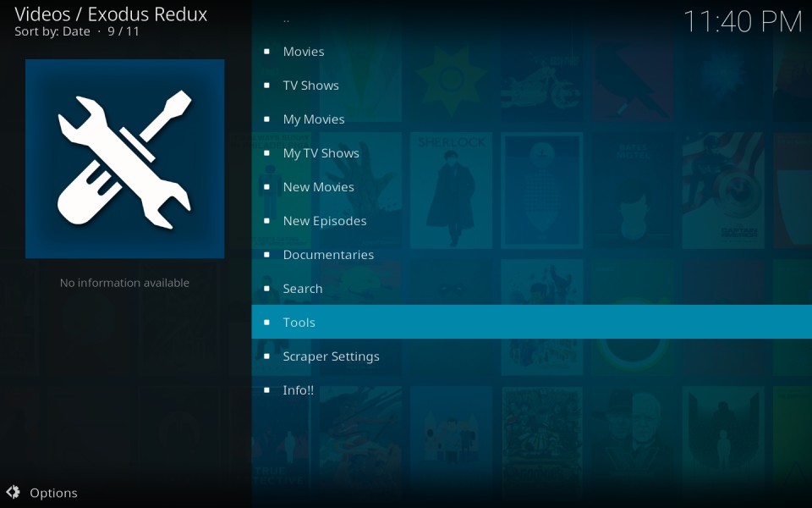
Task: Open the Options label at bottom
Action: [53, 493]
